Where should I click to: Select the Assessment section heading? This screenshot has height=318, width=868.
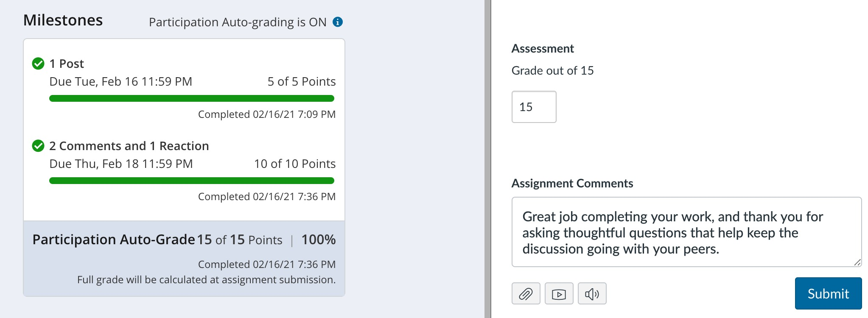(x=542, y=48)
